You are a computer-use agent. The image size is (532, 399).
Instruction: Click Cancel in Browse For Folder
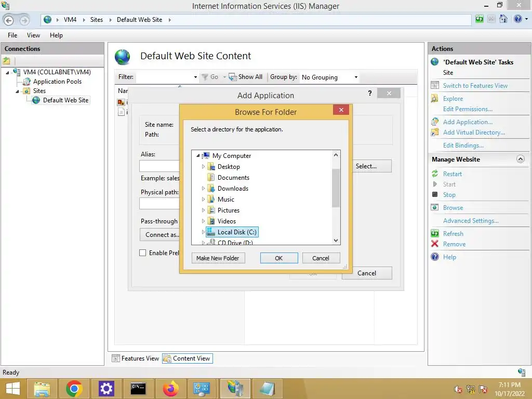point(321,258)
